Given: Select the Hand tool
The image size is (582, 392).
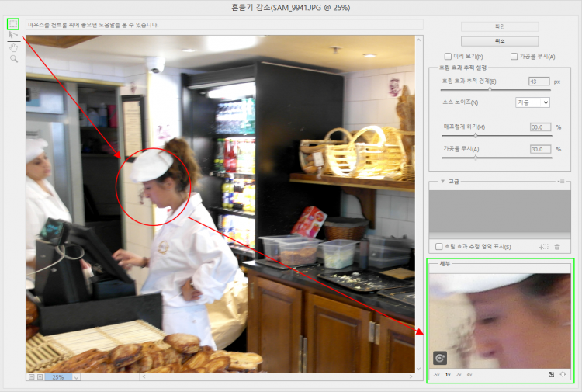Looking at the screenshot, I should coord(13,47).
